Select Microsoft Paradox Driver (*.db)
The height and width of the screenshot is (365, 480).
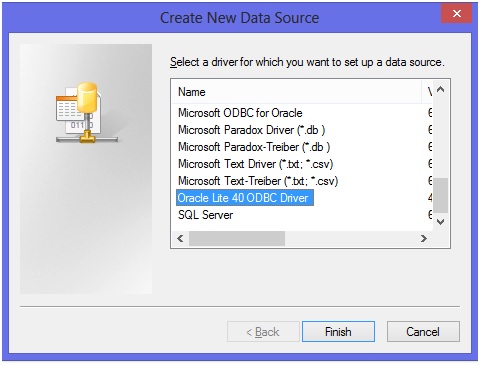251,130
